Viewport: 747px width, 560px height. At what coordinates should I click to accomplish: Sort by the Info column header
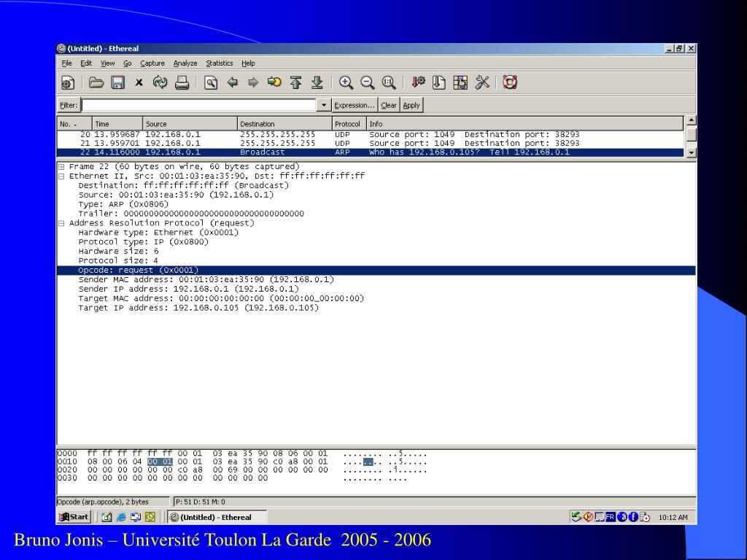525,124
